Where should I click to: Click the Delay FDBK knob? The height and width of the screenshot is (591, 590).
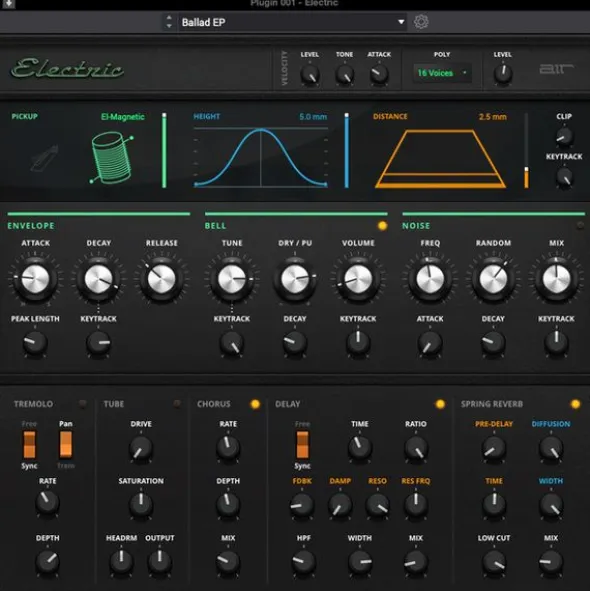coord(302,505)
